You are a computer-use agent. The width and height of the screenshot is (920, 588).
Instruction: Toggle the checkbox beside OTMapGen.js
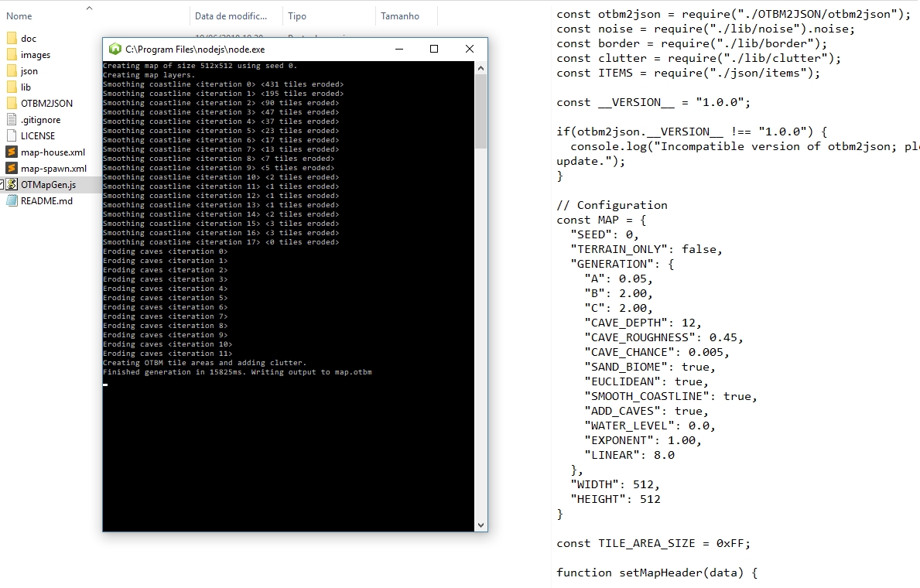coord(2,185)
